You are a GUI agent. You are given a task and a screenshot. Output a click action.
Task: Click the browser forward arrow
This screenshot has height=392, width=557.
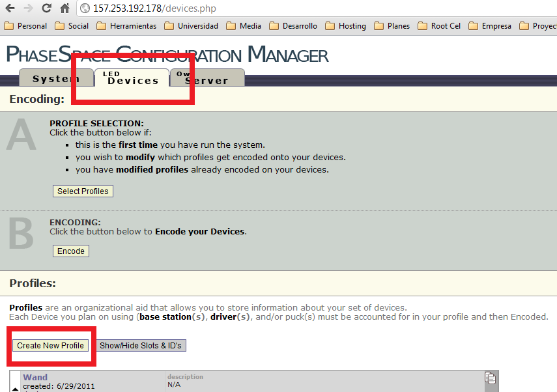pos(29,8)
